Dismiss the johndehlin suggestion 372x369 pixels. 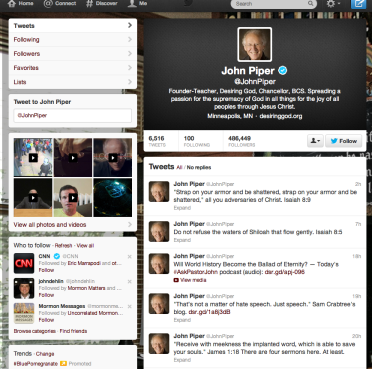[x=129, y=282]
